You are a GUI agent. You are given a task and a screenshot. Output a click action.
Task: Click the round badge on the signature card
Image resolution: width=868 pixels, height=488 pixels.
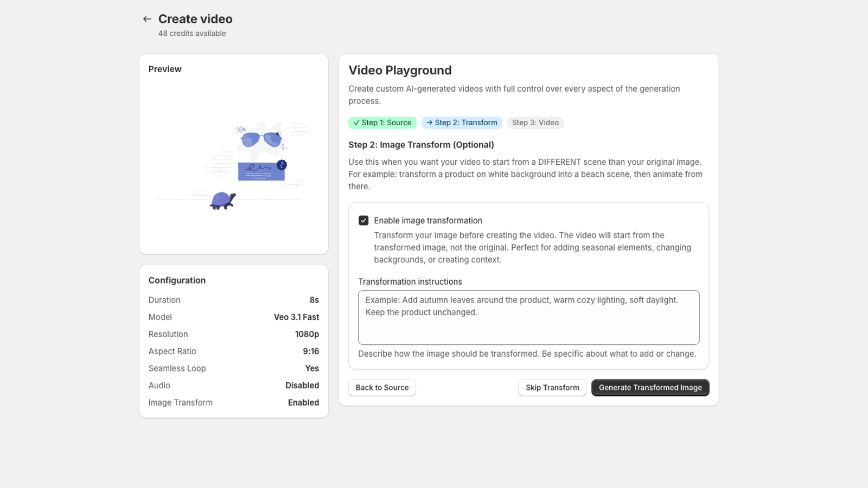click(x=282, y=165)
